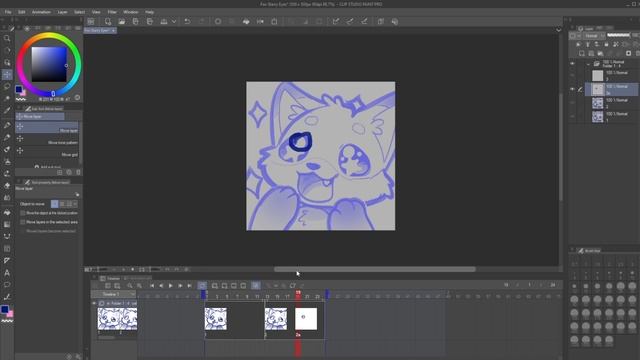Select the Zoom magnifier tool
Image resolution: width=640 pixels, height=360 pixels.
click(x=7, y=38)
